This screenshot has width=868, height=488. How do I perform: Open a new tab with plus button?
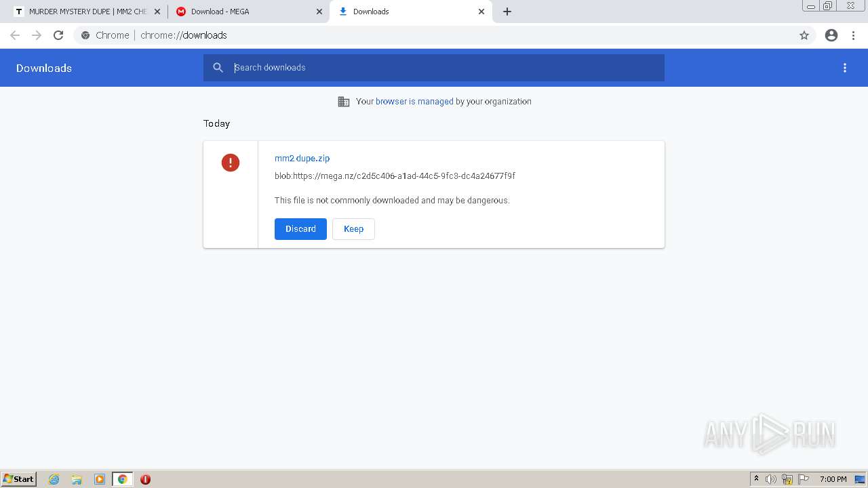coord(507,12)
